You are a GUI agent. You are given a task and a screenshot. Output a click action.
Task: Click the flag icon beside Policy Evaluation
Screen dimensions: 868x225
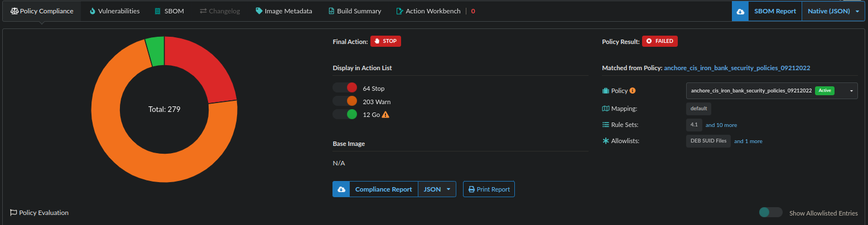click(13, 213)
